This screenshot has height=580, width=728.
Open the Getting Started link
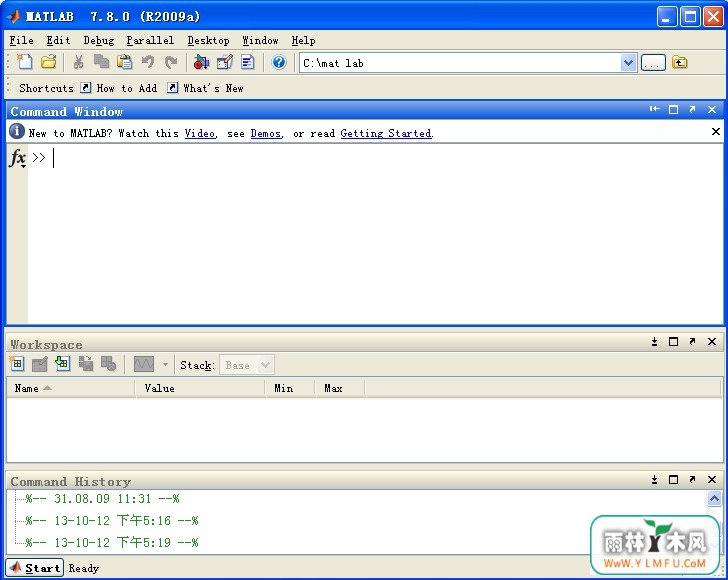[x=386, y=133]
